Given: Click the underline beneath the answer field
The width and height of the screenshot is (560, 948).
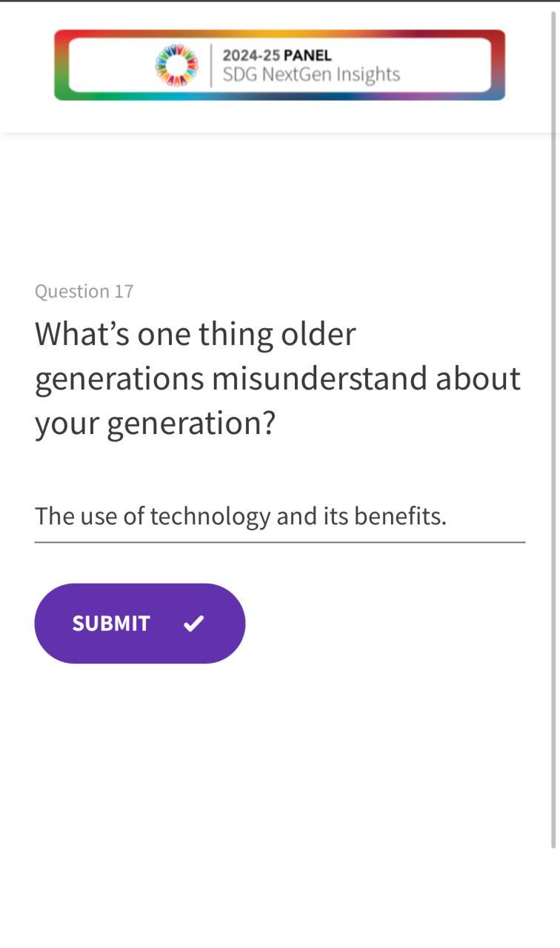Looking at the screenshot, I should pos(279,542).
